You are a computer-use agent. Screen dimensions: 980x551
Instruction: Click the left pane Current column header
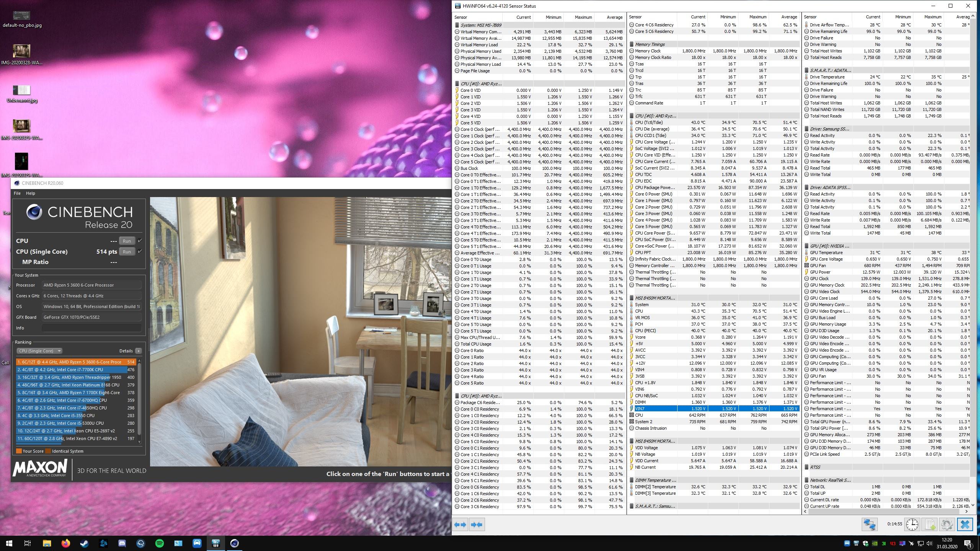pos(518,17)
